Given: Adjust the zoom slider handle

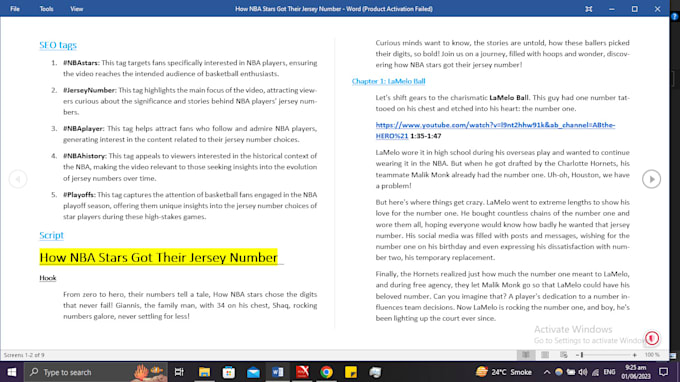Looking at the screenshot, I should (582, 355).
